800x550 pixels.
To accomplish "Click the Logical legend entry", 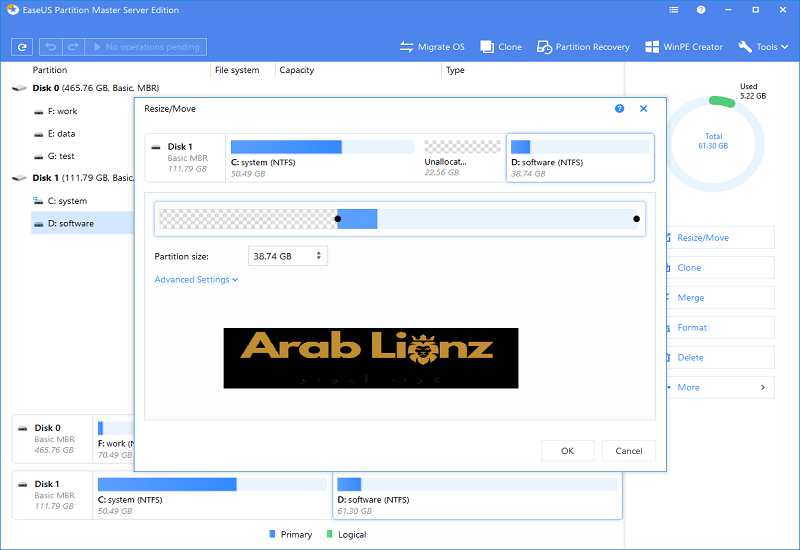I will (x=346, y=534).
